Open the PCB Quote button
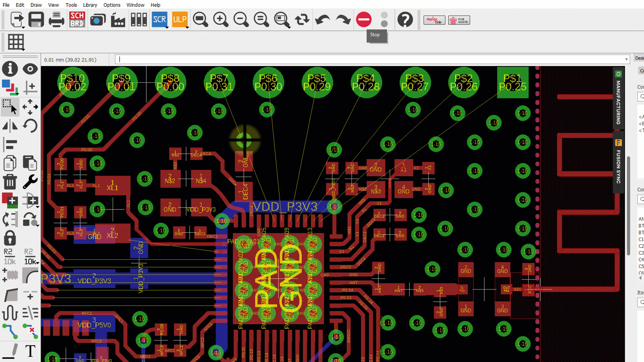This screenshot has height=362, width=644. (x=459, y=20)
